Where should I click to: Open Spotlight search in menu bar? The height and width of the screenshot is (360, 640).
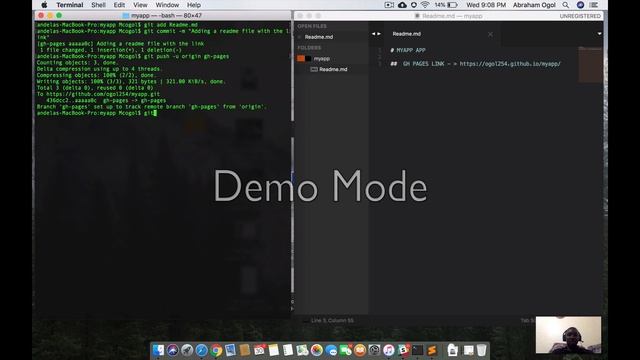click(x=566, y=5)
